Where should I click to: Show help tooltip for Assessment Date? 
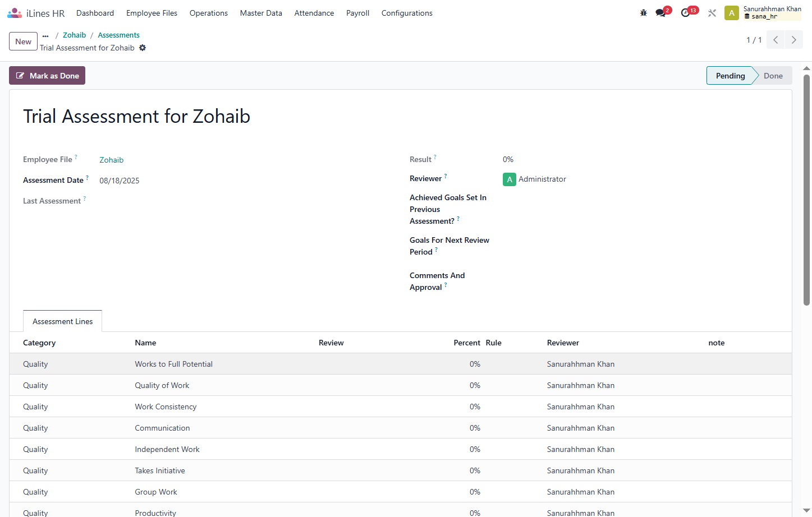[87, 177]
